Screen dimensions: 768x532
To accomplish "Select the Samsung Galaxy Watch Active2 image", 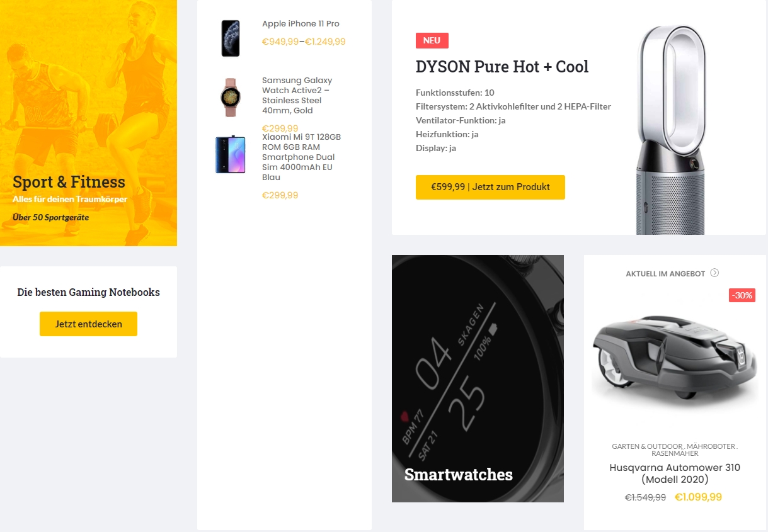I will (230, 97).
